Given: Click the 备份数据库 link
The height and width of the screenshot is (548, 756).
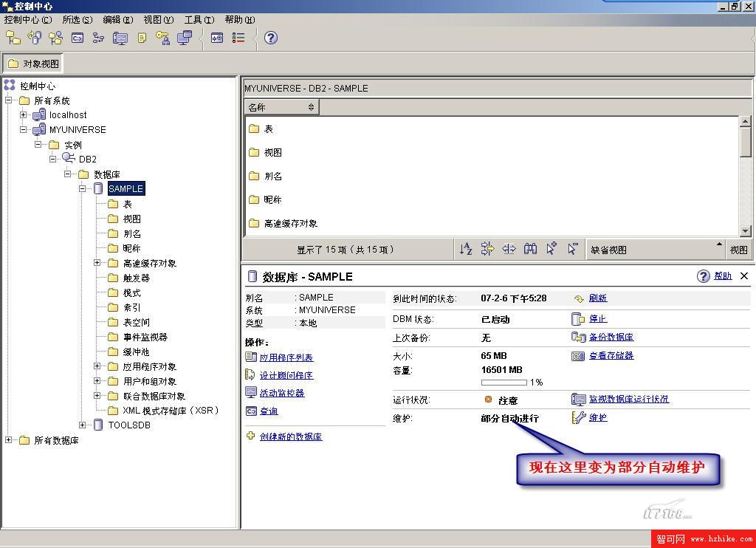Looking at the screenshot, I should pyautogui.click(x=611, y=338).
